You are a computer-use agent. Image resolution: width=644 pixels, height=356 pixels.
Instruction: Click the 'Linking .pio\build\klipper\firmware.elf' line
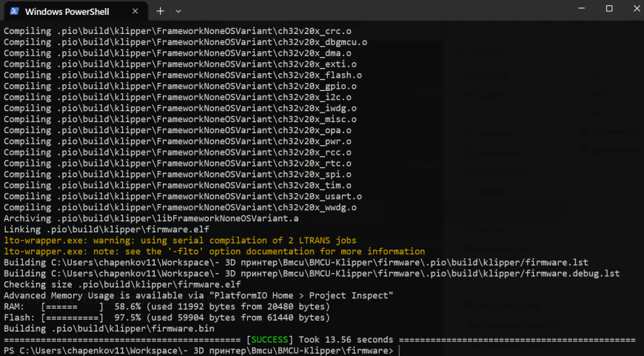(107, 229)
